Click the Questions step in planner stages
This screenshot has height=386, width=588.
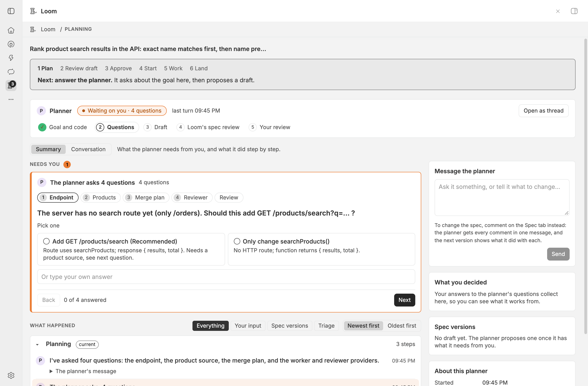point(117,127)
